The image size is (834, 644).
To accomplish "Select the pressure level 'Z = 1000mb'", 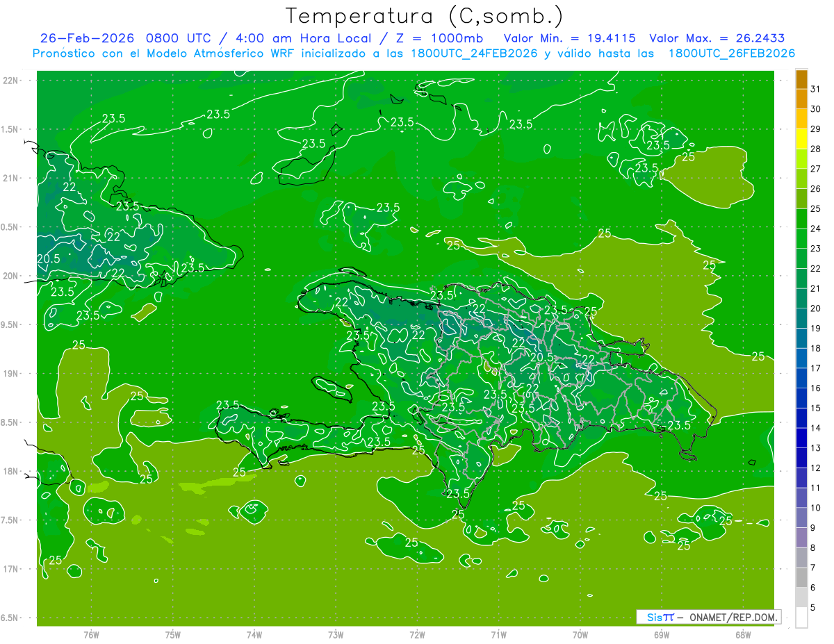I will (440, 38).
